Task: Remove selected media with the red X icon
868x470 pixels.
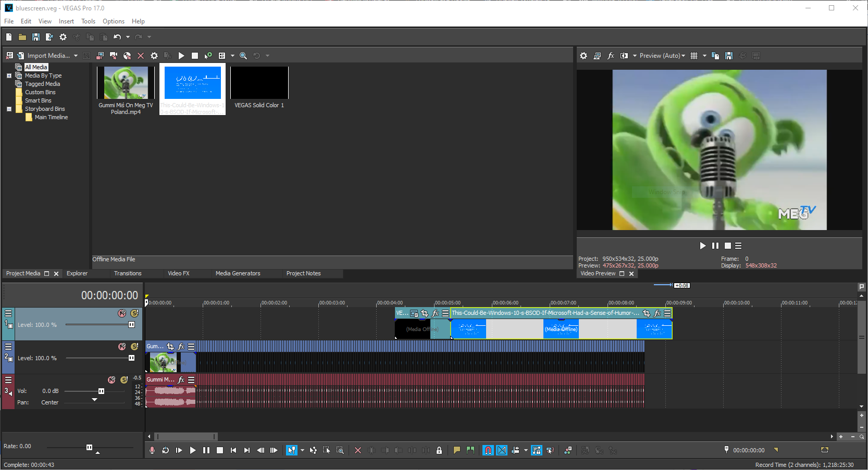Action: tap(141, 56)
